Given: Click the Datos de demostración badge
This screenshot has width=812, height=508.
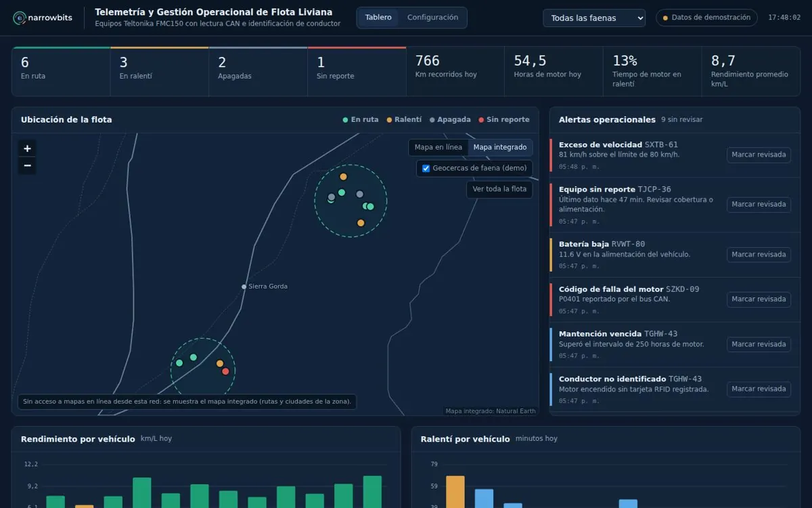Looking at the screenshot, I should click(706, 18).
